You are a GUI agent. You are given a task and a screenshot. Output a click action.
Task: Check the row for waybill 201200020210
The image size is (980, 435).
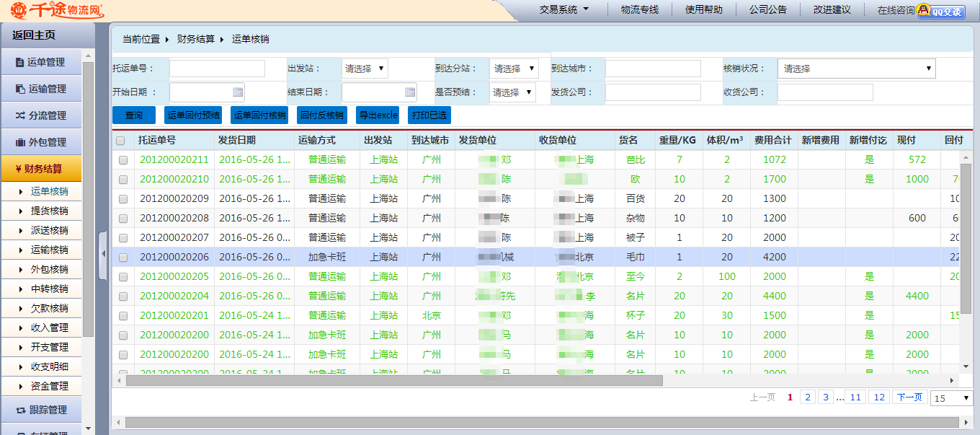click(123, 180)
